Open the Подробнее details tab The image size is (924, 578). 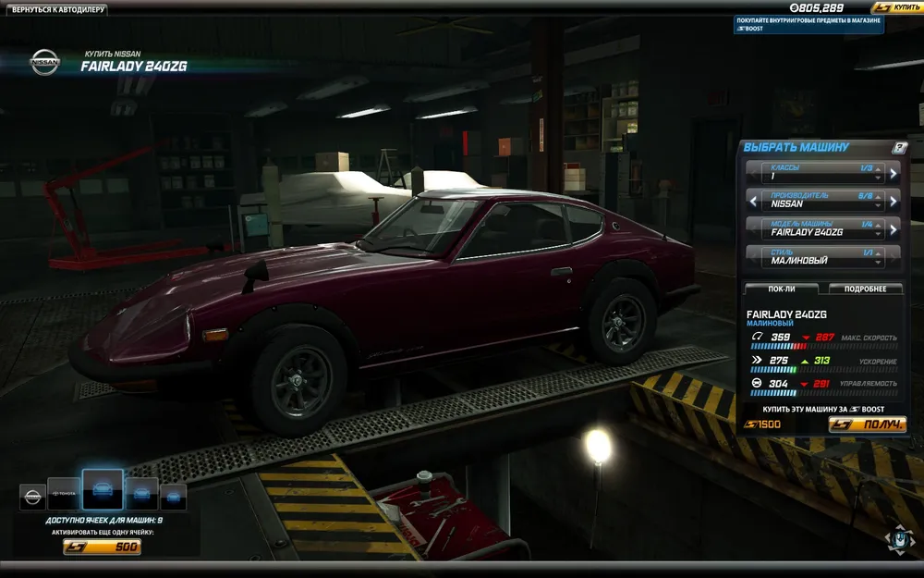coord(865,289)
